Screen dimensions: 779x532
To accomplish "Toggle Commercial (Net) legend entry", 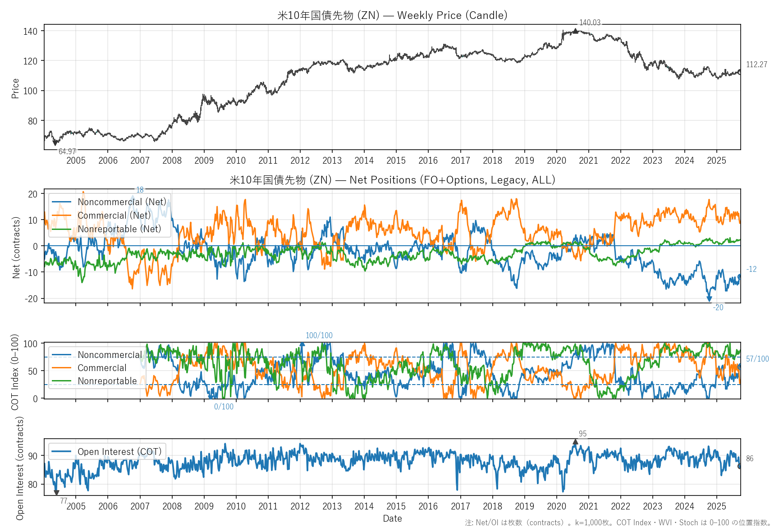I will point(114,216).
